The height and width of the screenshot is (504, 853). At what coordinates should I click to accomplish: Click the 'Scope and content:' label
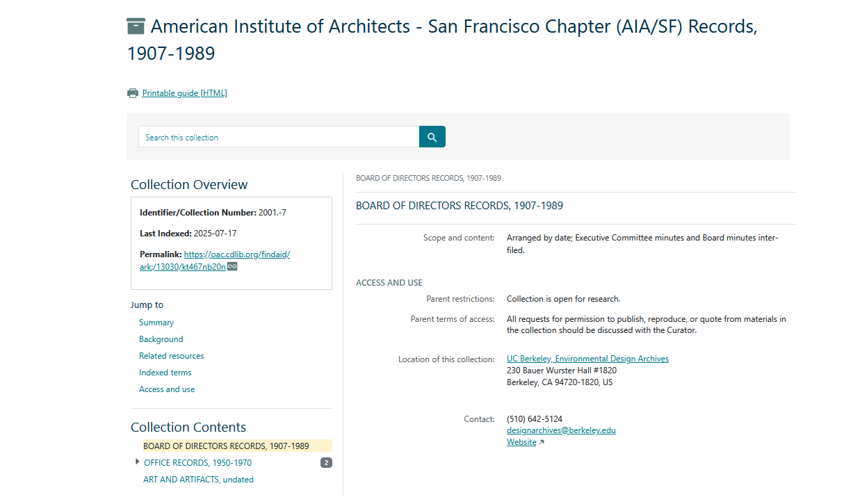459,238
